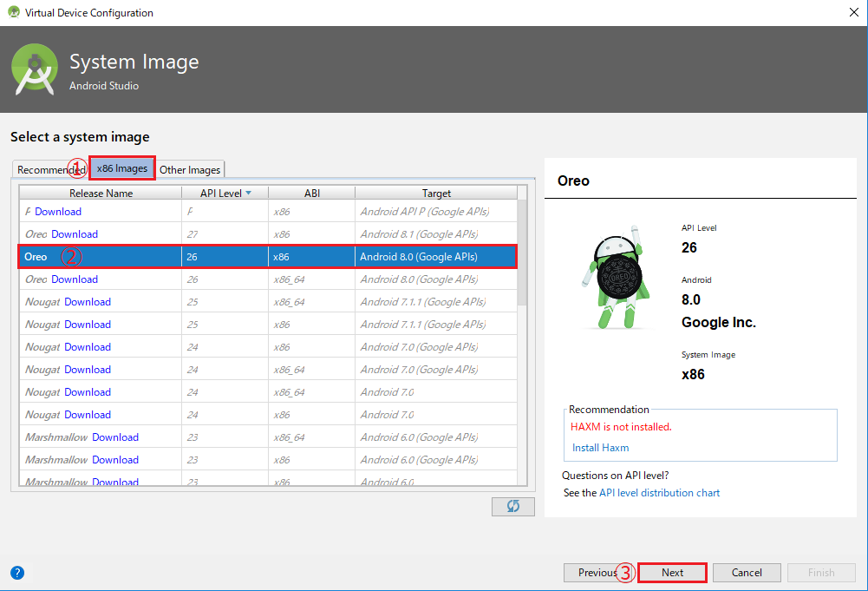This screenshot has width=868, height=591.
Task: Switch to the Other Images tab
Action: coord(190,169)
